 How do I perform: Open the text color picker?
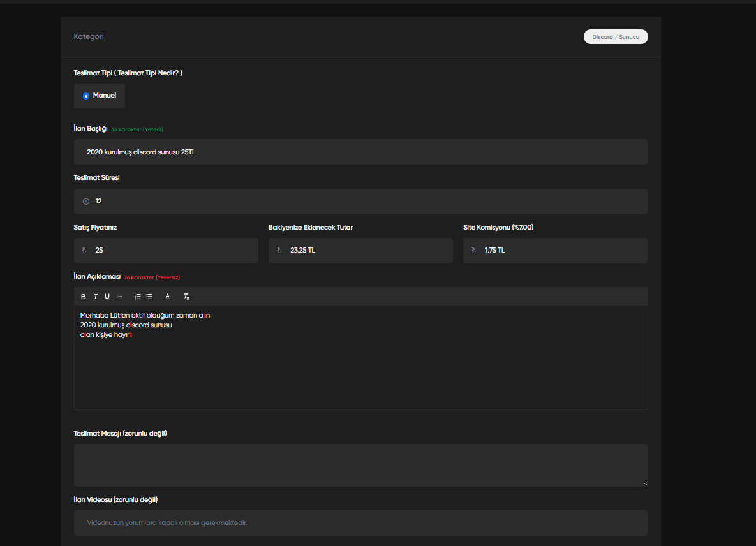coord(167,297)
